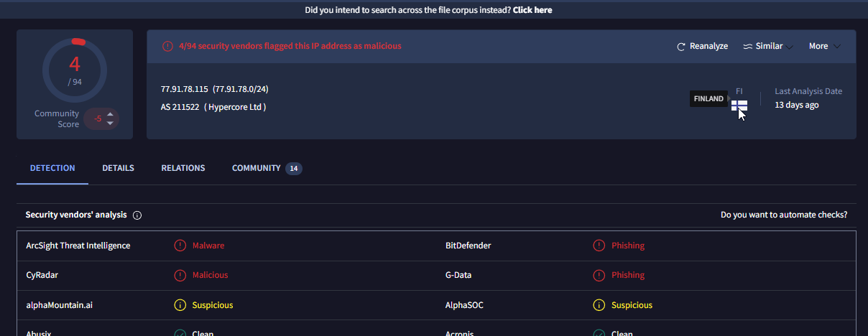The image size is (868, 336).
Task: Click info icon beside Security vendors' analysis
Action: [x=137, y=215]
